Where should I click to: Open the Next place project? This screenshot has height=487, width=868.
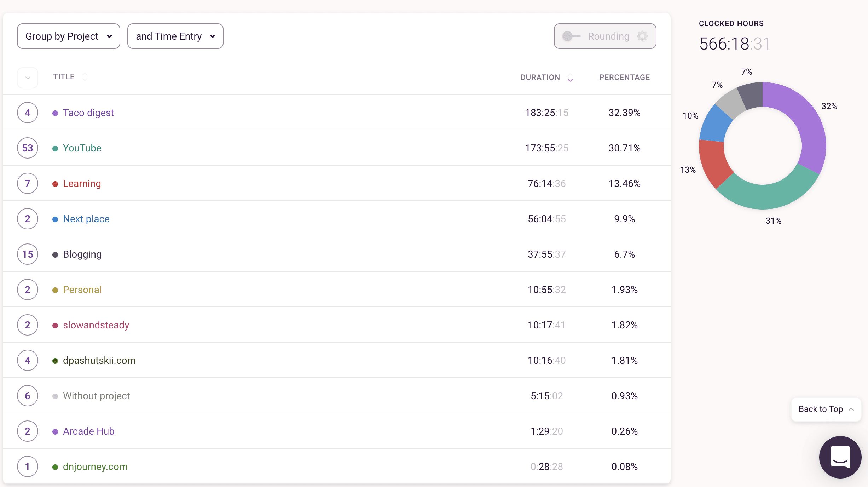[86, 219]
